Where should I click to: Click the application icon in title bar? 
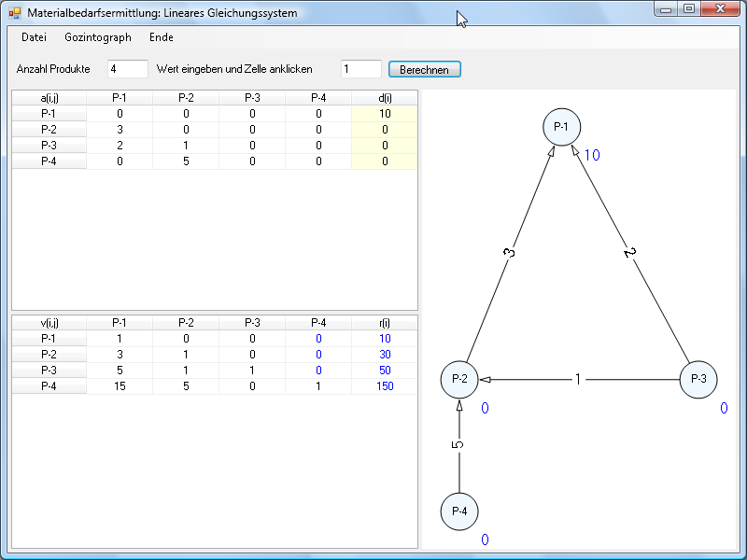[14, 13]
